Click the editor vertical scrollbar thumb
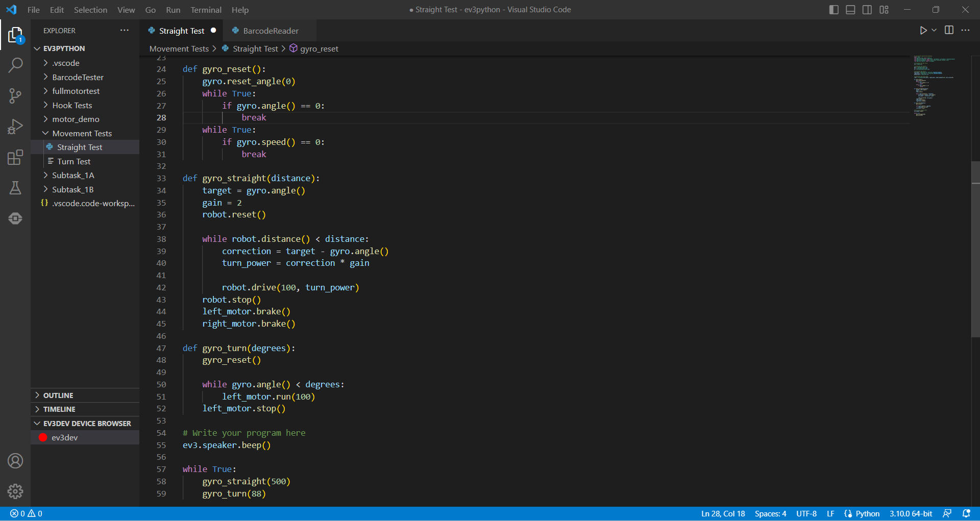980x521 pixels. (975, 250)
